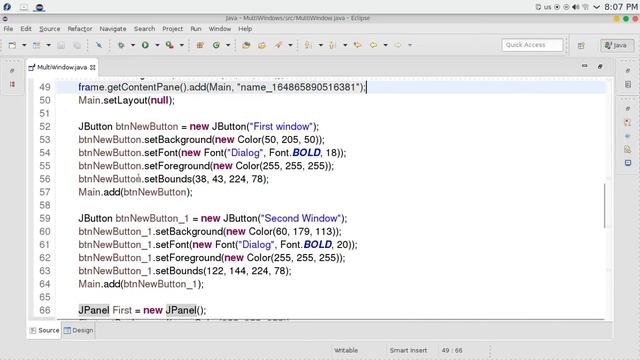
Task: Click the 49 : 66 cursor position
Action: [x=452, y=350]
